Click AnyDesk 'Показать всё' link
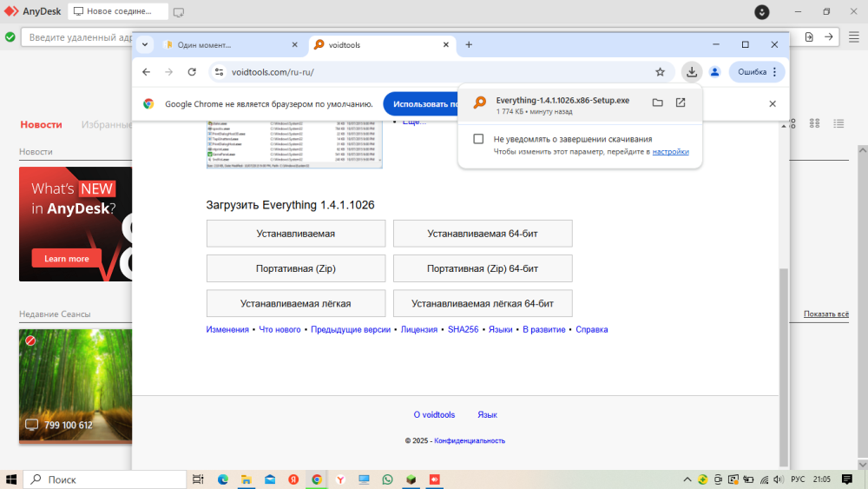868x489 pixels. pos(826,314)
